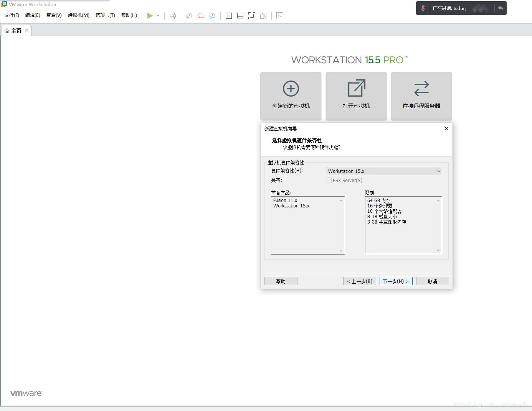This screenshot has height=411, width=532.
Task: Open the 虚拟机(M) menu
Action: (x=79, y=15)
